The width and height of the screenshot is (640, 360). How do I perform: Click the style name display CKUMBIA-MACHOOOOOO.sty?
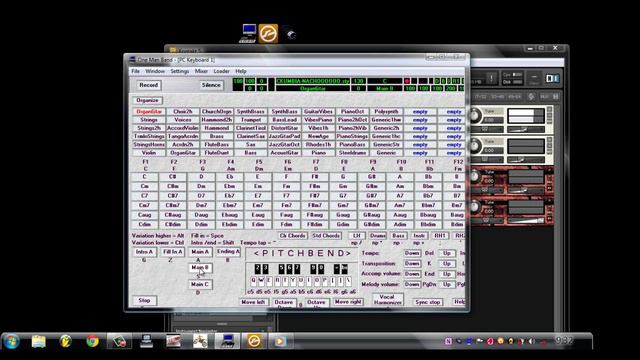click(x=313, y=81)
